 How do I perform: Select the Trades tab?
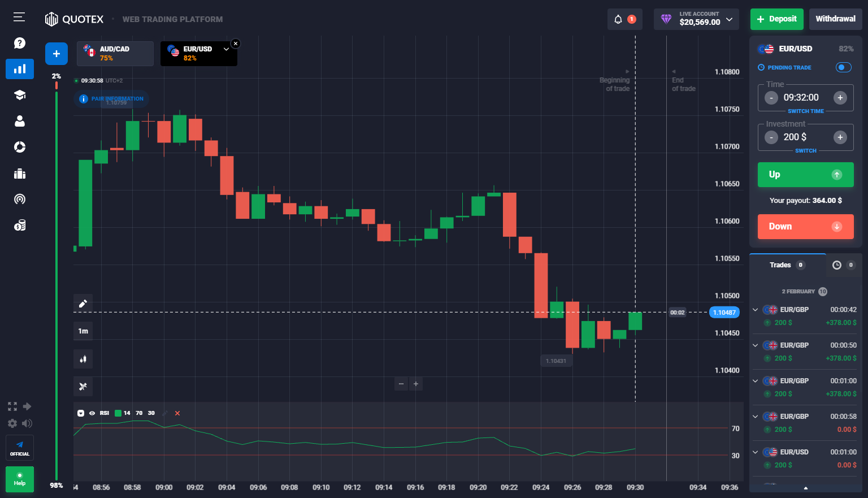pyautogui.click(x=787, y=265)
